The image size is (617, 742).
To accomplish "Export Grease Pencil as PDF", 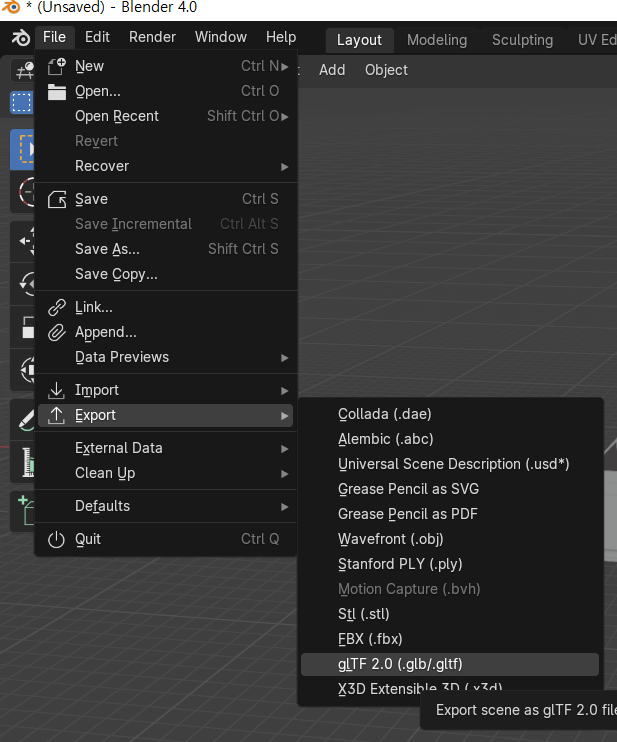I will coord(450,514).
